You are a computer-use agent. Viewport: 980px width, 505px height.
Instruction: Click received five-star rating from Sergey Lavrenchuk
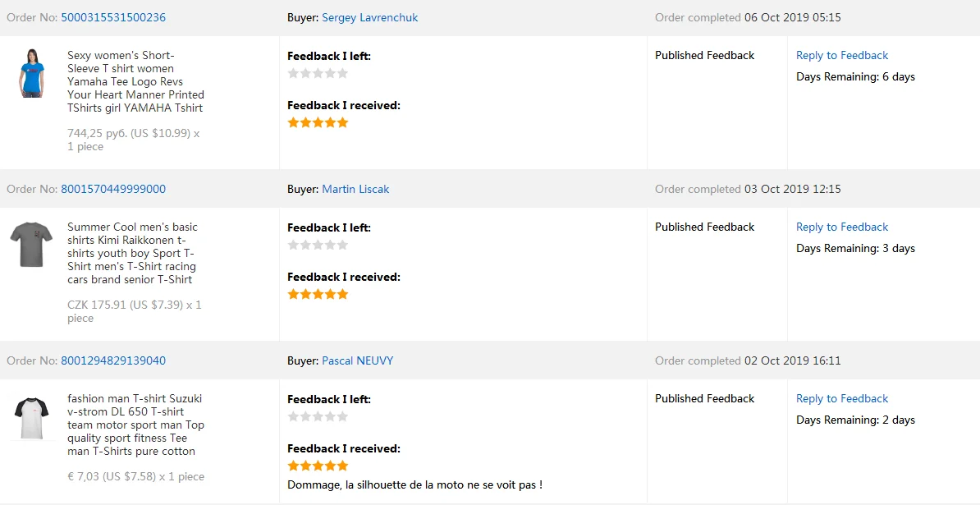[x=318, y=122]
